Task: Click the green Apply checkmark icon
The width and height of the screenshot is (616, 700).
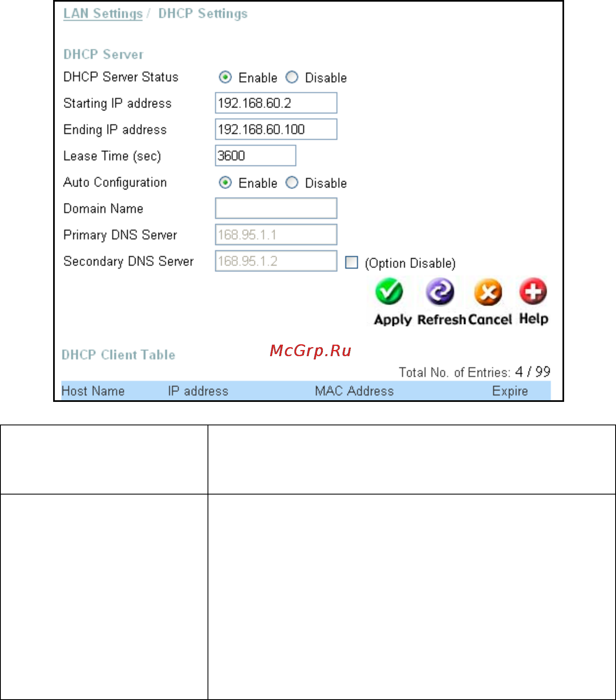Action: (389, 292)
